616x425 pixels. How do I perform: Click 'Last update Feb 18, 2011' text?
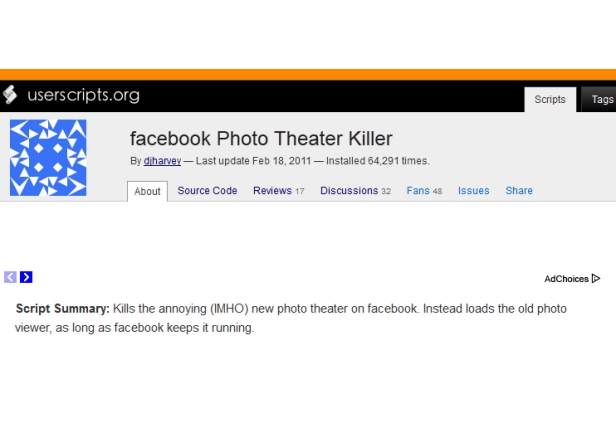[253, 161]
